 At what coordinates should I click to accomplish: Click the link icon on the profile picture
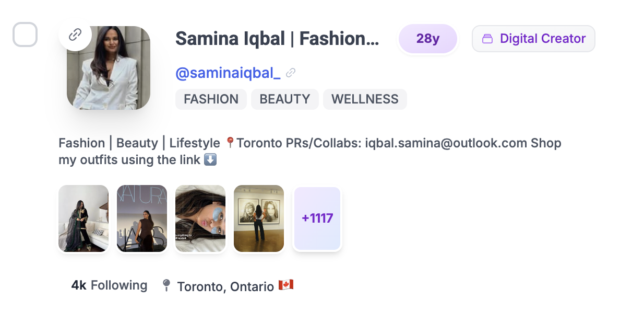pos(75,35)
